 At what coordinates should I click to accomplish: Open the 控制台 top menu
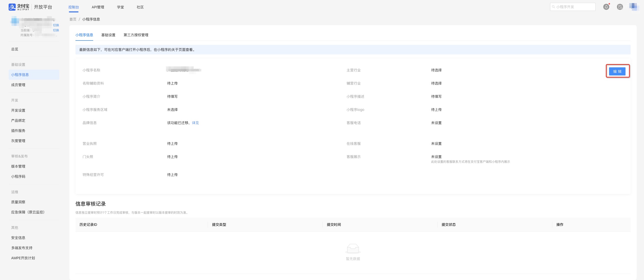pyautogui.click(x=73, y=7)
